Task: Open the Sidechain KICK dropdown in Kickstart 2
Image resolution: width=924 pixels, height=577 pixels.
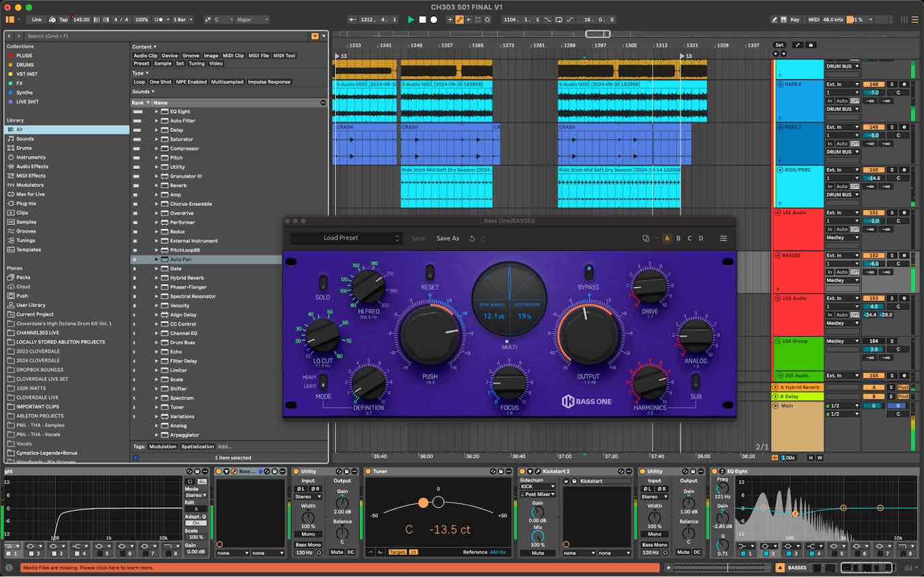Action: point(536,487)
